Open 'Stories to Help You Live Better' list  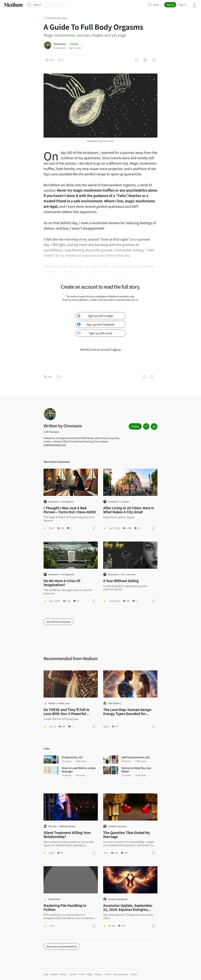[x=136, y=770]
